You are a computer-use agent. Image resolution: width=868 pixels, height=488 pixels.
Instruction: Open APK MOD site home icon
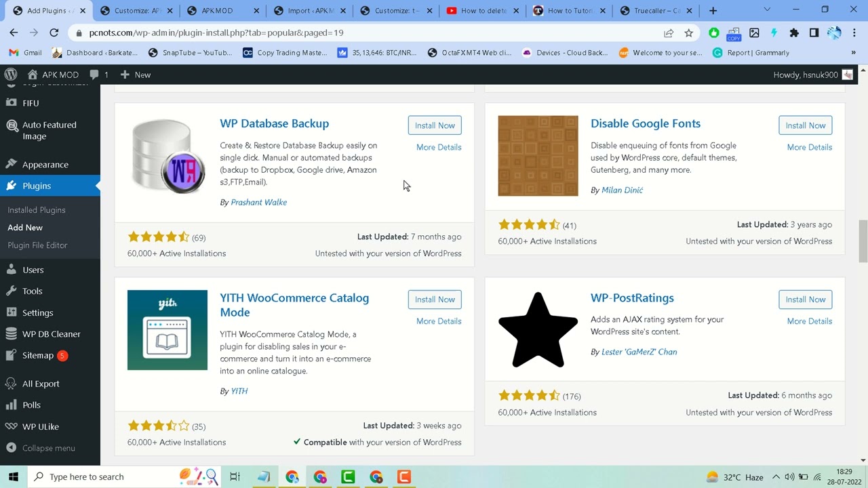(x=53, y=75)
